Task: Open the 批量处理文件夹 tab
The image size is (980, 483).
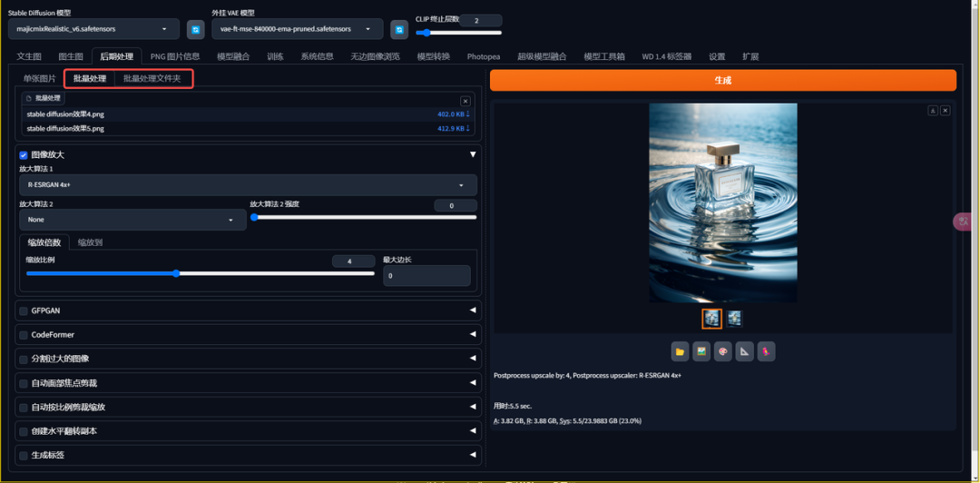Action: [x=152, y=79]
